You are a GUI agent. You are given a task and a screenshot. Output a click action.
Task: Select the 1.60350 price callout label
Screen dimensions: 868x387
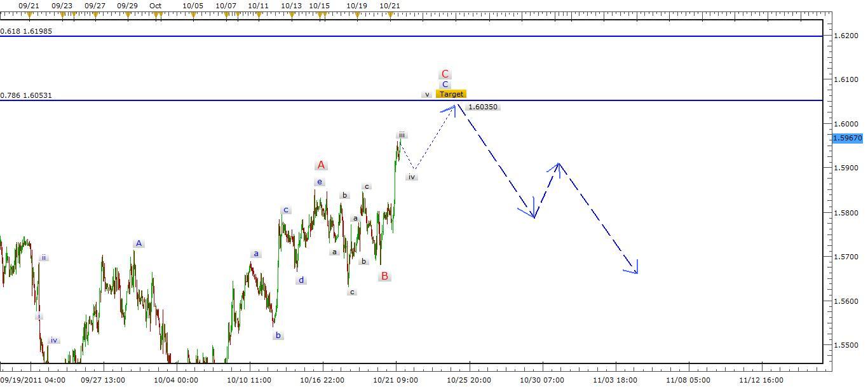[484, 107]
